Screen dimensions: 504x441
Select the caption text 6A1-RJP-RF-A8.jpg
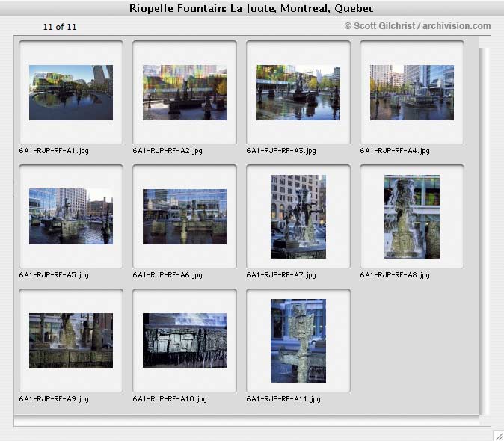point(395,275)
